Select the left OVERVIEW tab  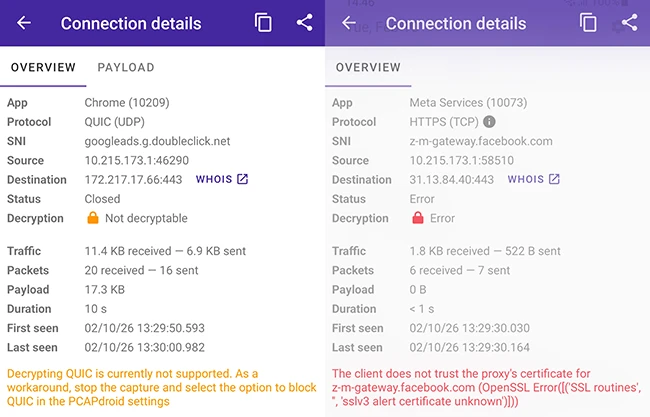43,67
